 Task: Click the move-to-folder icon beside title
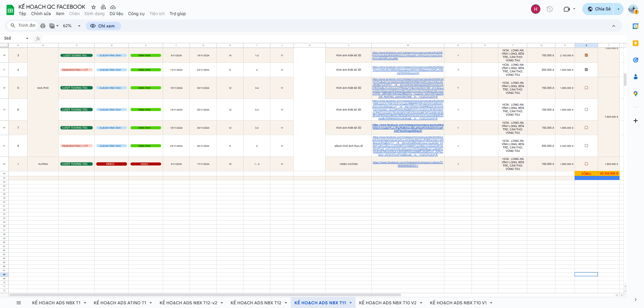pyautogui.click(x=103, y=7)
